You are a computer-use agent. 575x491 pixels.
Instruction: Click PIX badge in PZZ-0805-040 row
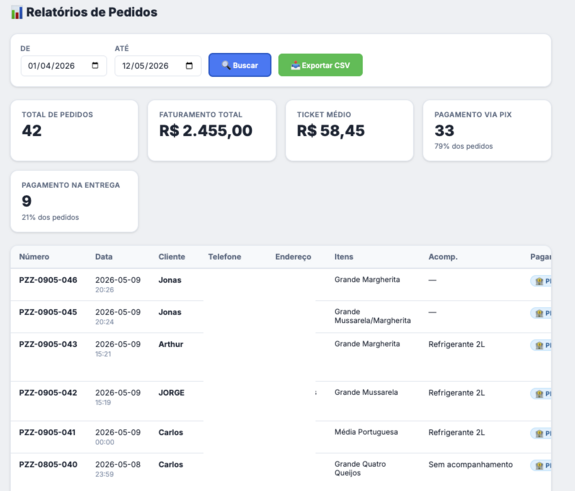click(541, 466)
